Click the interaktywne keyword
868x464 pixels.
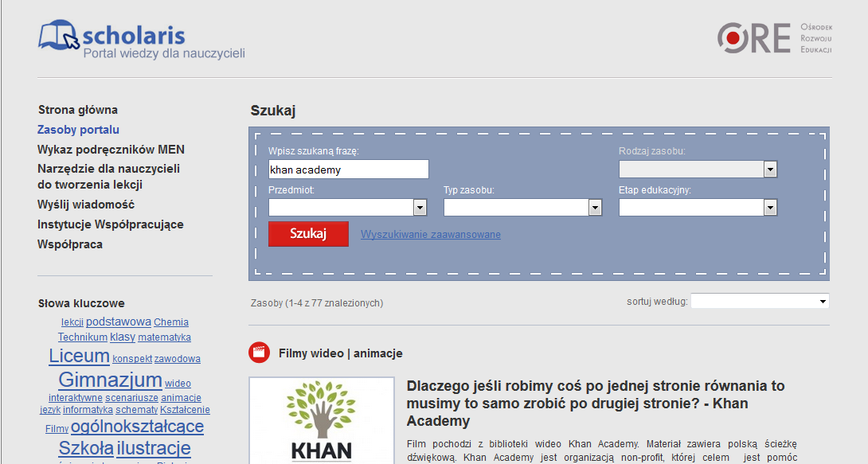pos(76,398)
